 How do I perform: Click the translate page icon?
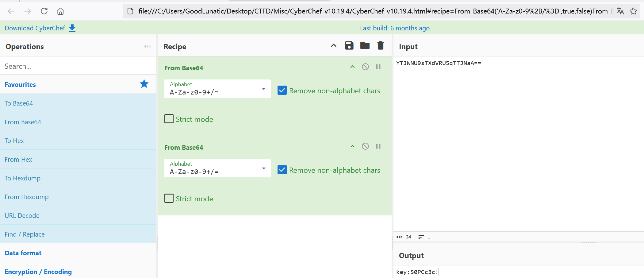620,11
